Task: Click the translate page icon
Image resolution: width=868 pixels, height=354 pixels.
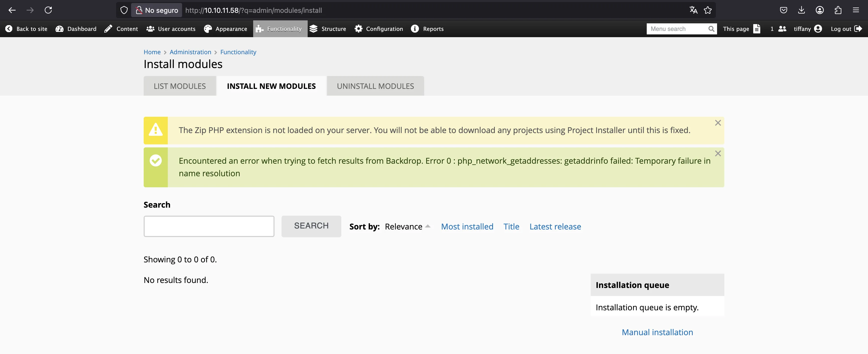Action: 693,10
